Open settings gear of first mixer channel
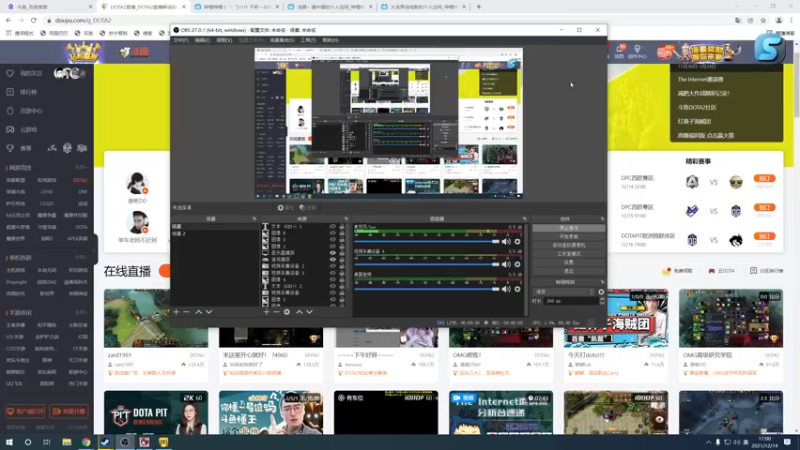The width and height of the screenshot is (800, 450). click(x=517, y=242)
